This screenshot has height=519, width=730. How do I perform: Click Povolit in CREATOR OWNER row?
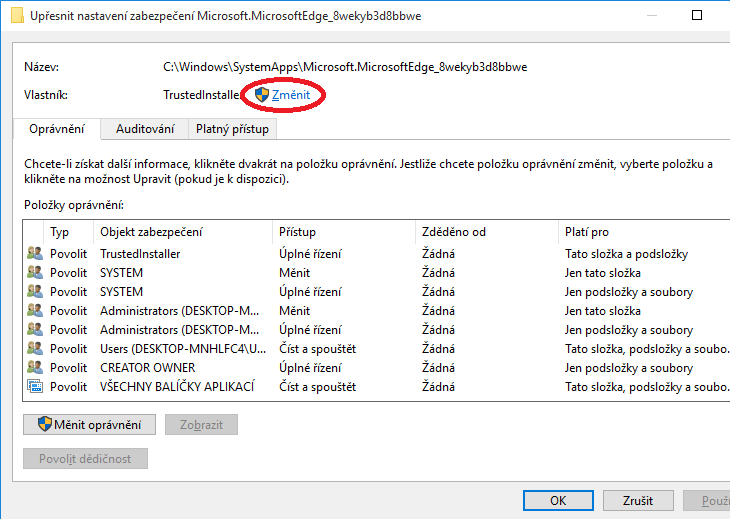[x=68, y=368]
